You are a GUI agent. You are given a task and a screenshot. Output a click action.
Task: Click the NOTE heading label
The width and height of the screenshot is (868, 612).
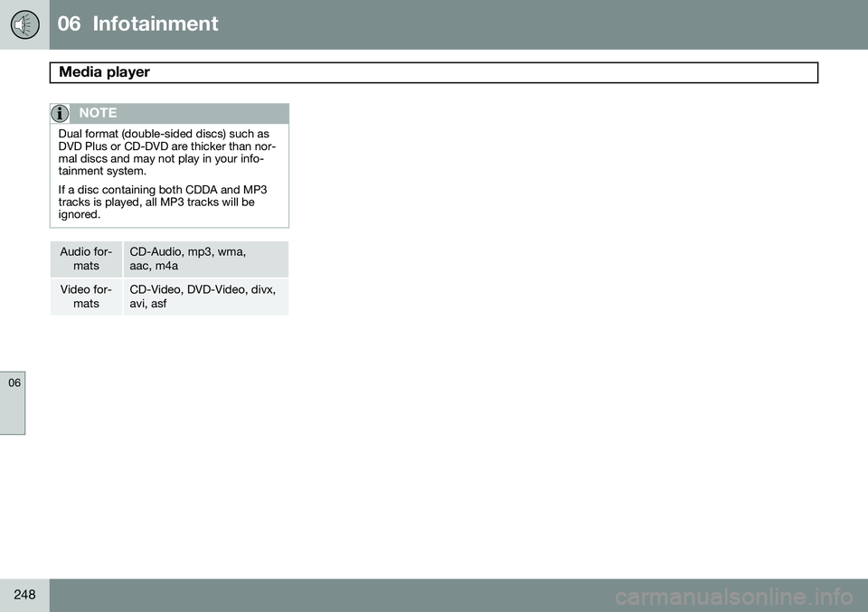point(98,113)
